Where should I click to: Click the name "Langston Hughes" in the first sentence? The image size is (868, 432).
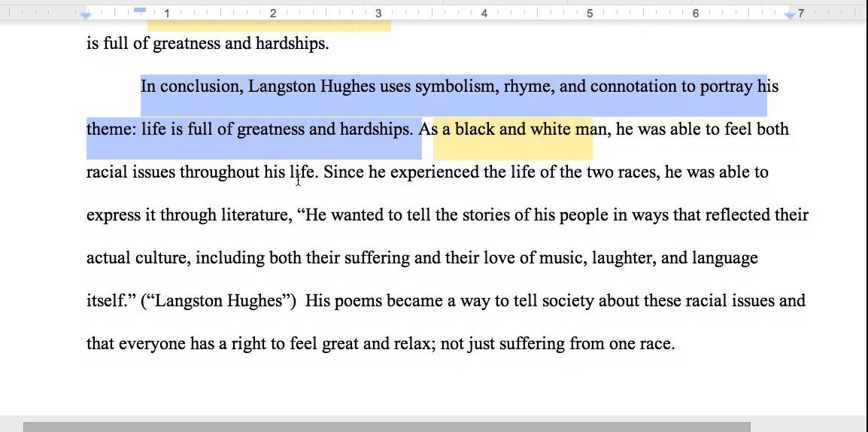click(x=311, y=87)
